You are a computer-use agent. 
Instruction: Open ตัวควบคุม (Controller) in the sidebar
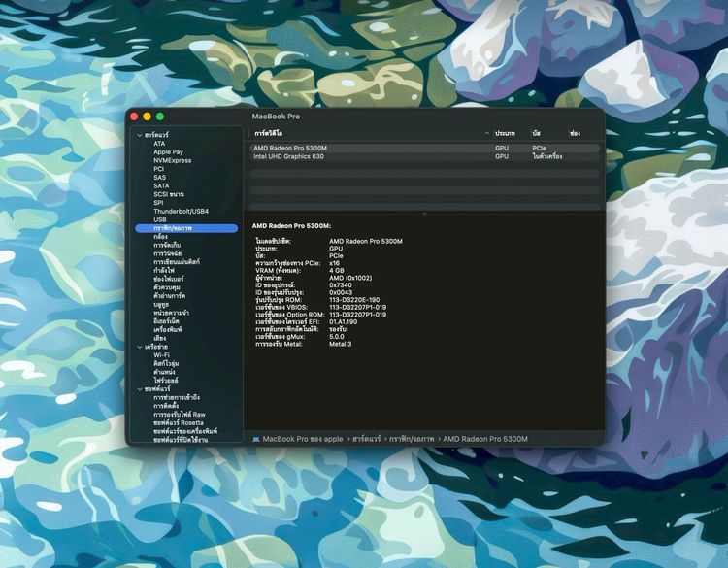pos(167,287)
